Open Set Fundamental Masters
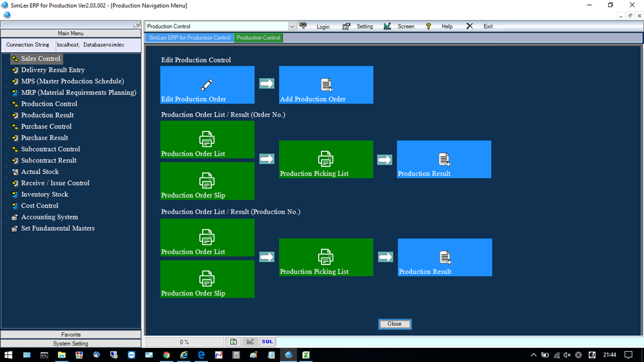This screenshot has width=644, height=362. click(x=57, y=228)
